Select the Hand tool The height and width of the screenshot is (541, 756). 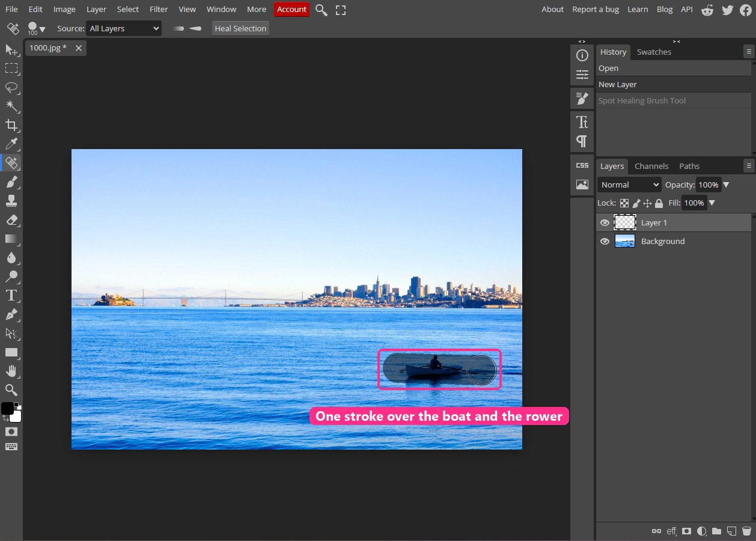point(11,371)
